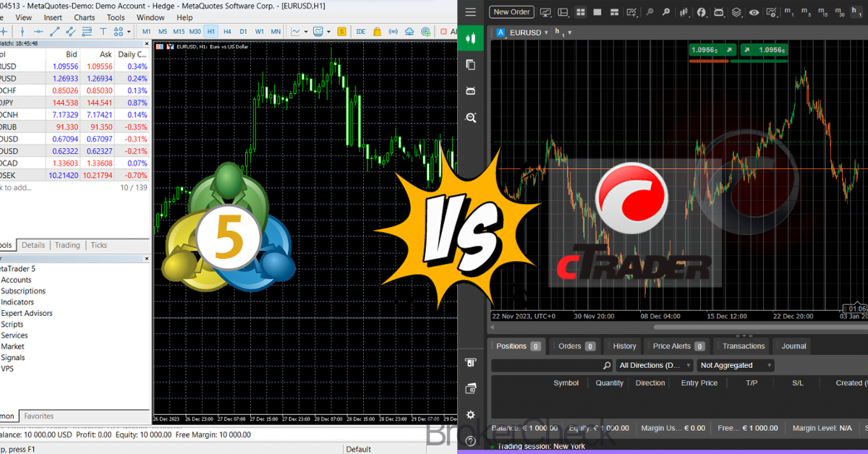Open the Help menu in MetaTrader
The width and height of the screenshot is (868, 454).
click(184, 17)
